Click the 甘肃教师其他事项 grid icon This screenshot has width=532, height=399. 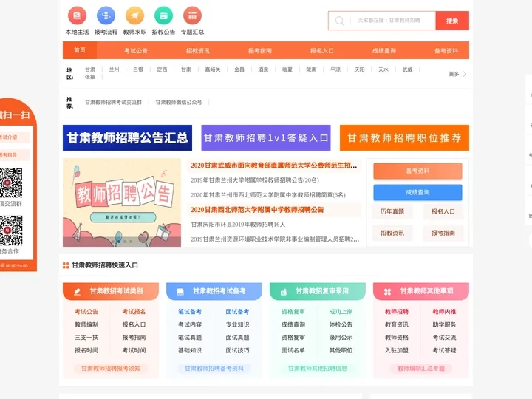pos(387,291)
